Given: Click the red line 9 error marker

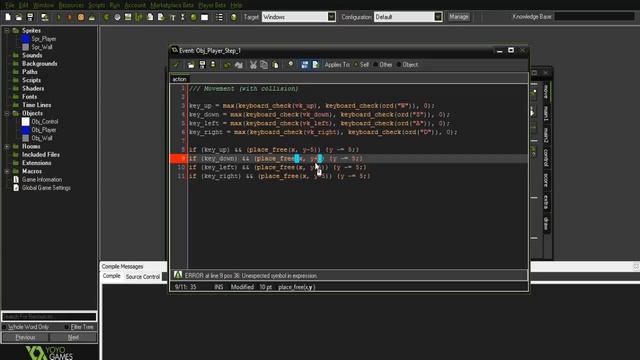Looking at the screenshot, I should [178, 158].
